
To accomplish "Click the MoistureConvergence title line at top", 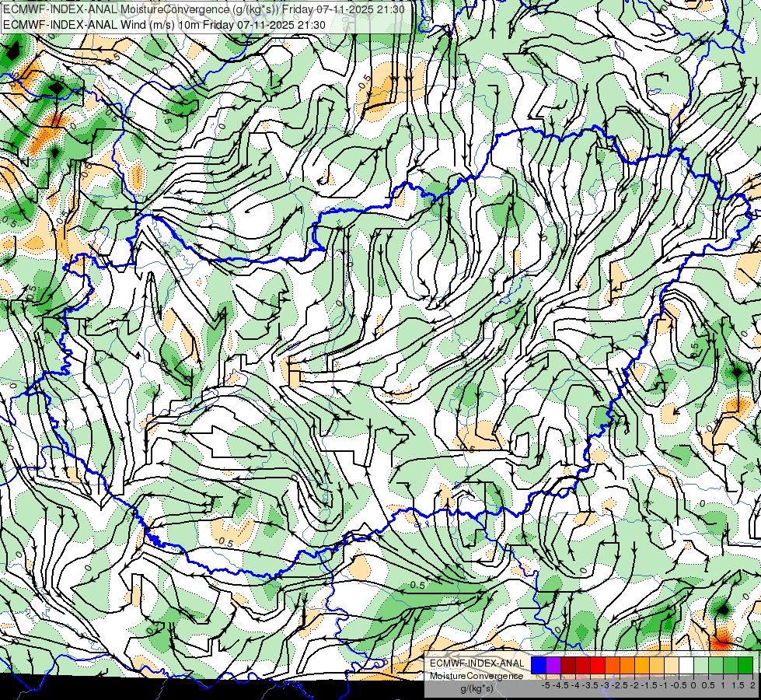I will (x=204, y=9).
